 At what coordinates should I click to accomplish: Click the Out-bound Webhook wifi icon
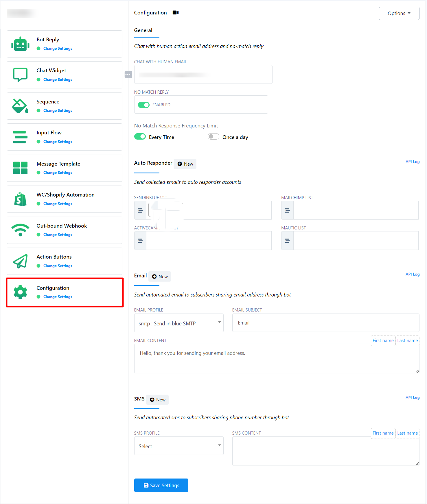click(20, 230)
